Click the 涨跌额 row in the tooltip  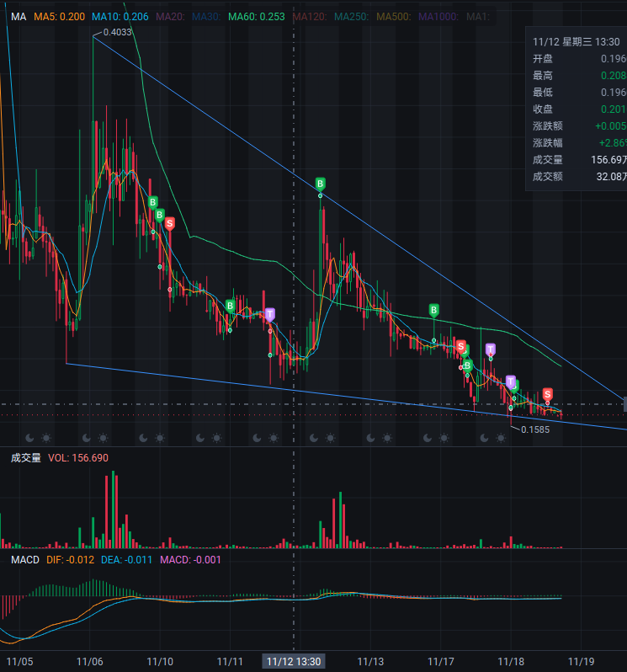point(580,126)
